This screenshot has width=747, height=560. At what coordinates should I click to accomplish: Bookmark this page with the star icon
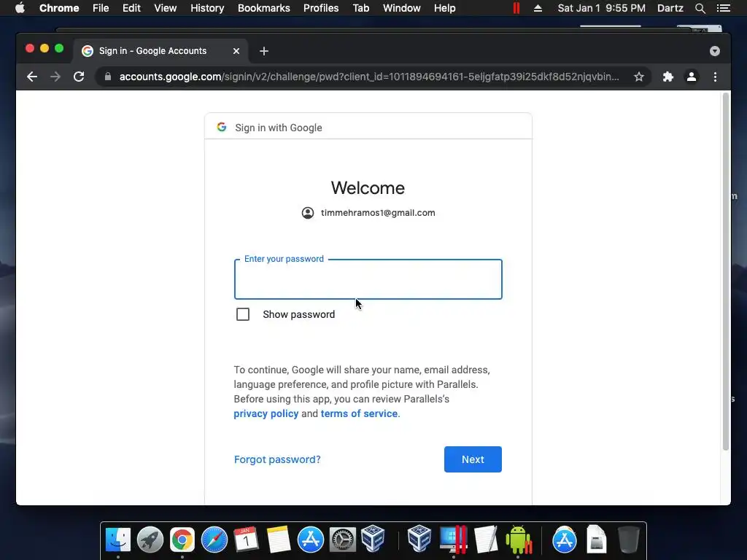[639, 77]
